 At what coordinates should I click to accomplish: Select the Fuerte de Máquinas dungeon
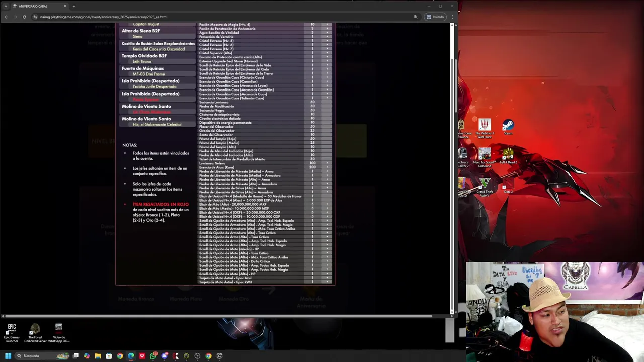click(142, 68)
